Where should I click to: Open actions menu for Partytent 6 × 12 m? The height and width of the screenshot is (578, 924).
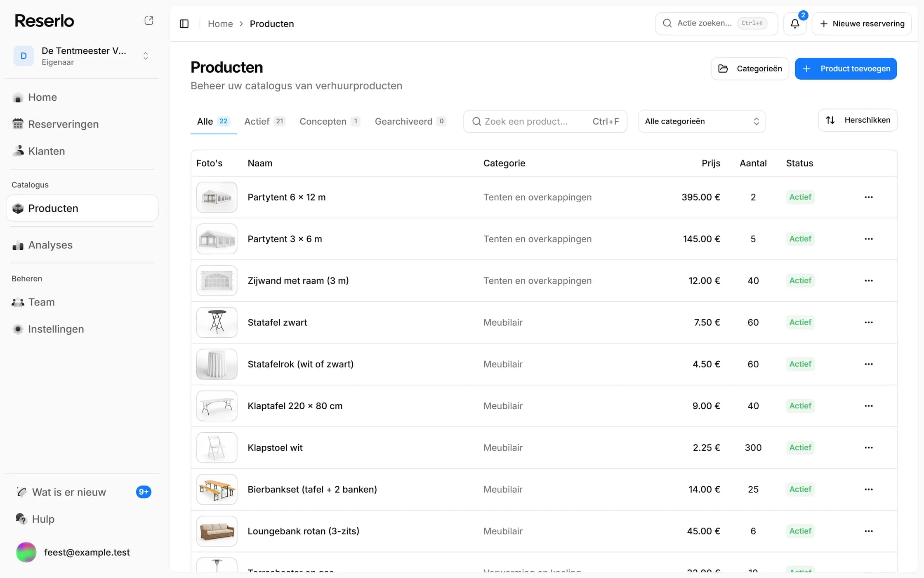click(x=869, y=197)
